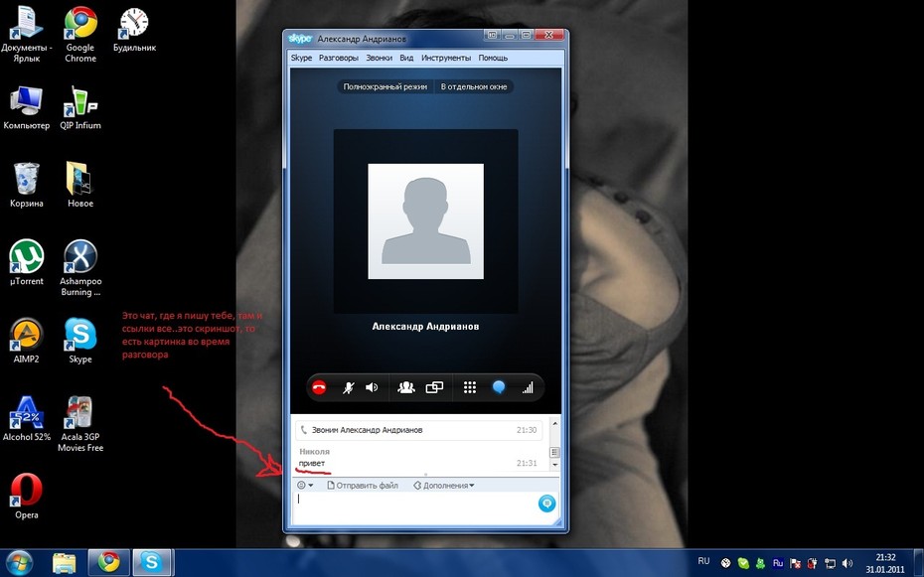924x577 pixels.
Task: Select Ashampoo Burning desktop shortcut
Action: pos(80,268)
